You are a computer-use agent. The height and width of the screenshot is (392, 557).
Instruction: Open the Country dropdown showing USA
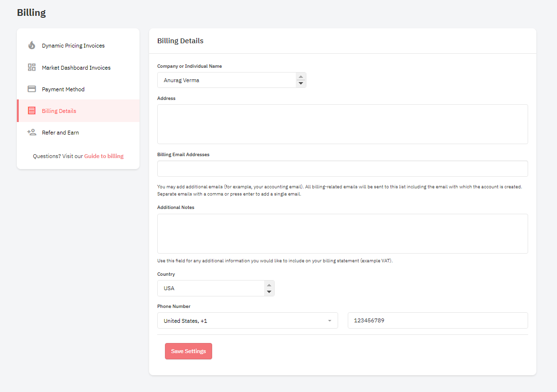point(215,288)
